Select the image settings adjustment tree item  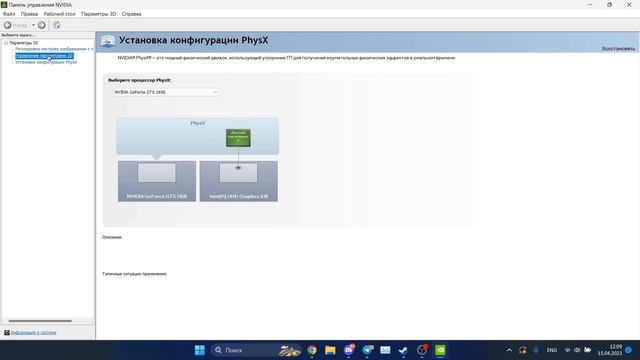pos(54,49)
